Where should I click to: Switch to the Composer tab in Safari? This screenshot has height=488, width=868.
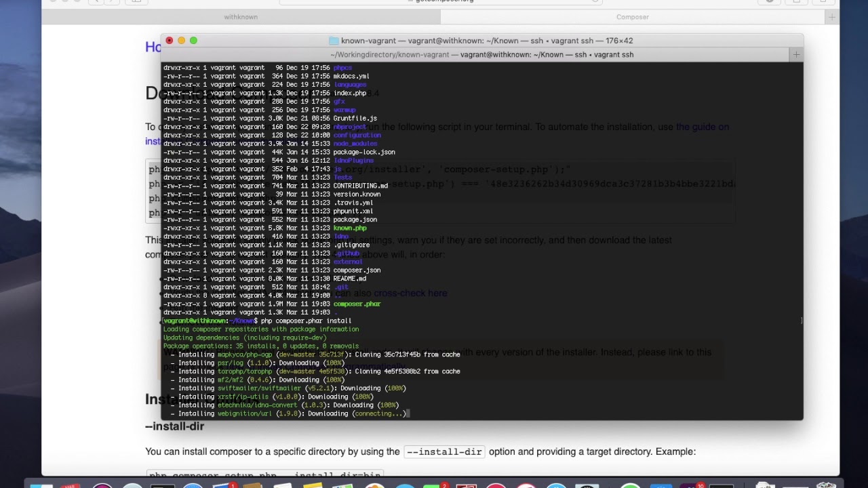point(632,17)
